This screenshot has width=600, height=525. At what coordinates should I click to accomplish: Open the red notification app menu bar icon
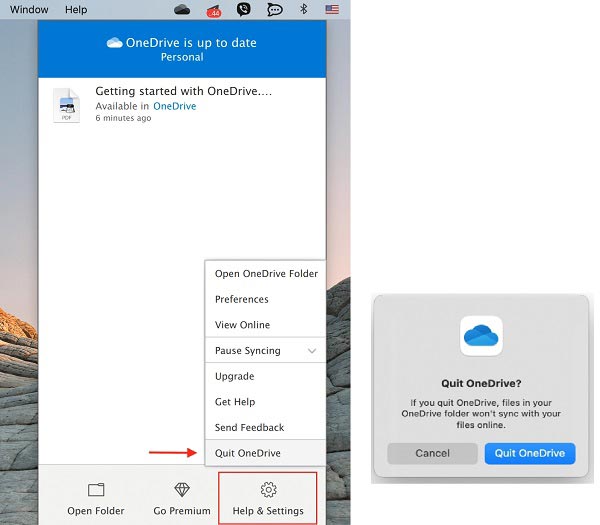point(214,11)
